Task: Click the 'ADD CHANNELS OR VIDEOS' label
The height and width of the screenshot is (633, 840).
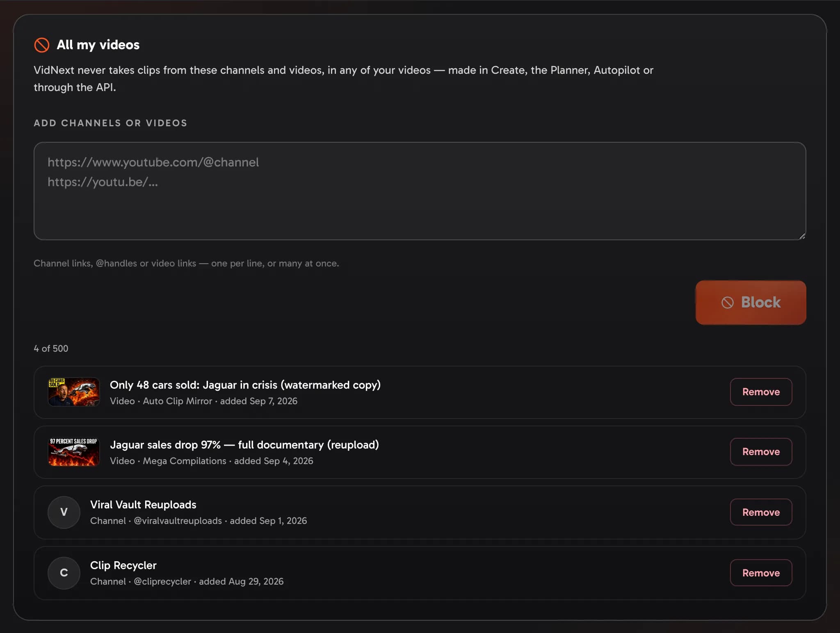Action: tap(110, 123)
